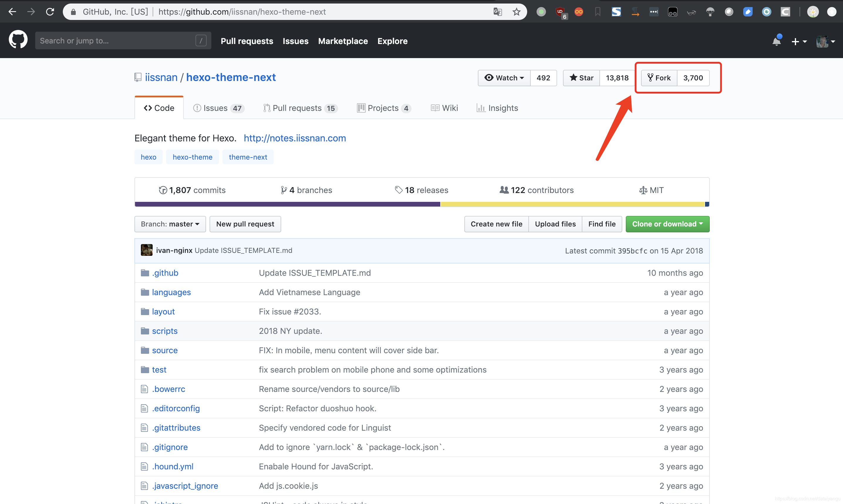Open the Wiki tab
843x504 pixels.
point(444,108)
